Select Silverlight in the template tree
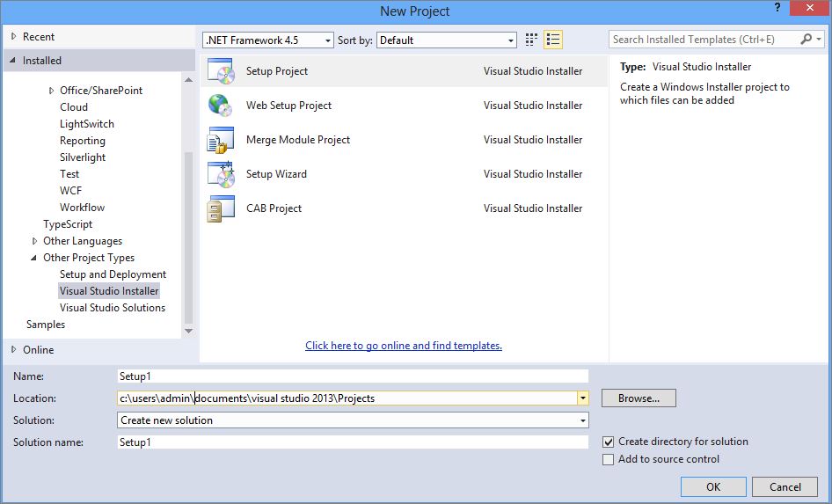Screen dimensions: 832x504 (x=83, y=157)
